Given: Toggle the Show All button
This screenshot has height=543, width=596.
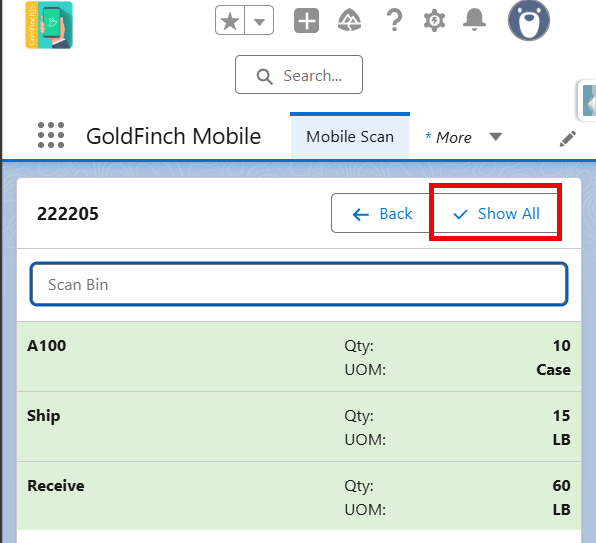Looking at the screenshot, I should coord(496,213).
